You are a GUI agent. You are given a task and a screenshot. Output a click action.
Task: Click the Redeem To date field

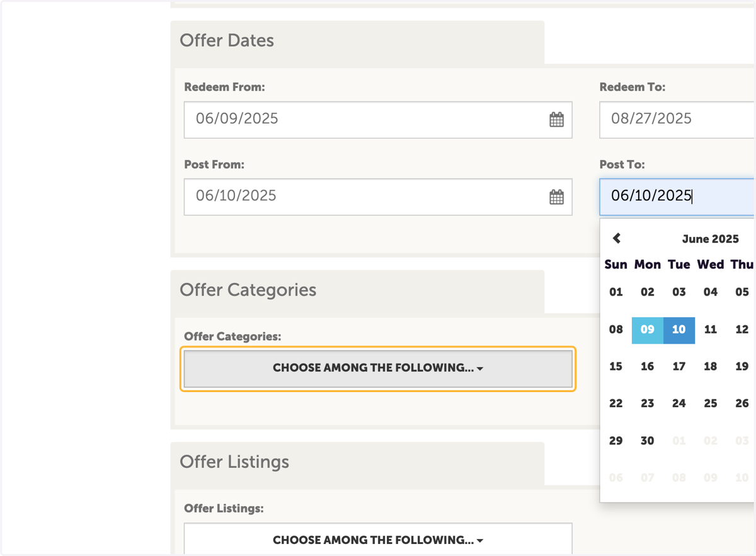click(677, 120)
